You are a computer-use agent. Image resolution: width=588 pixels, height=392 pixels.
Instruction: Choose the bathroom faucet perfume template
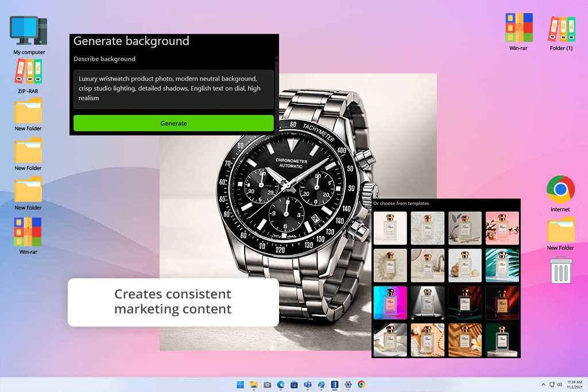[x=427, y=265]
